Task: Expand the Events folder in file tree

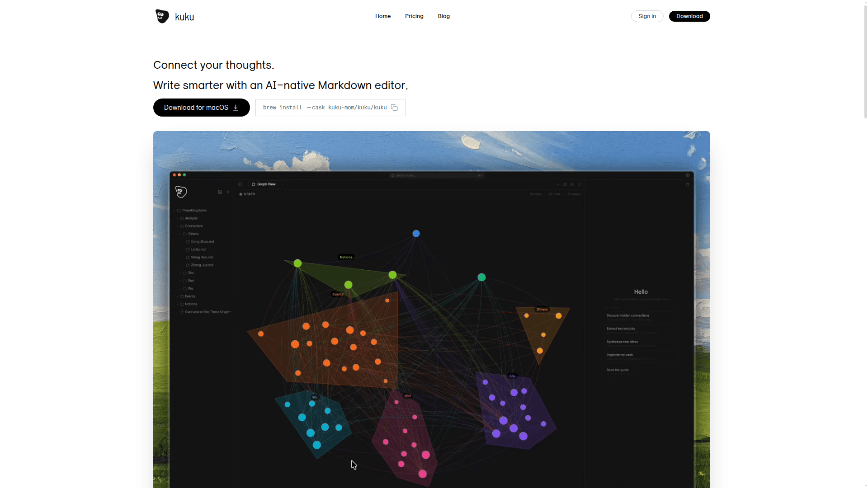Action: 178,296
